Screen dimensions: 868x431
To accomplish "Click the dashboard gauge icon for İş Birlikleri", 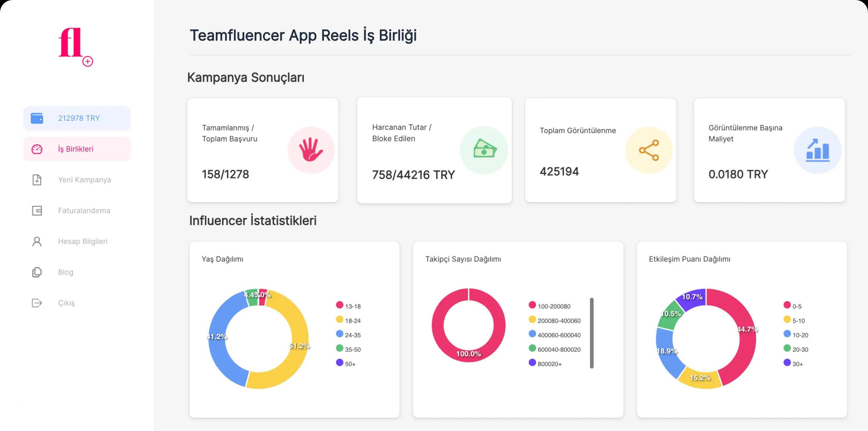I will [37, 149].
